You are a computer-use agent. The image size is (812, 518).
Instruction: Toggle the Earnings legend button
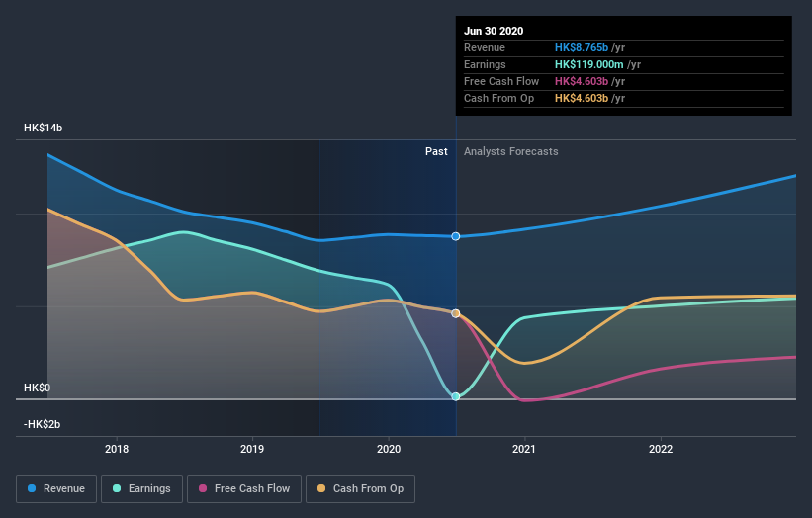coord(141,489)
